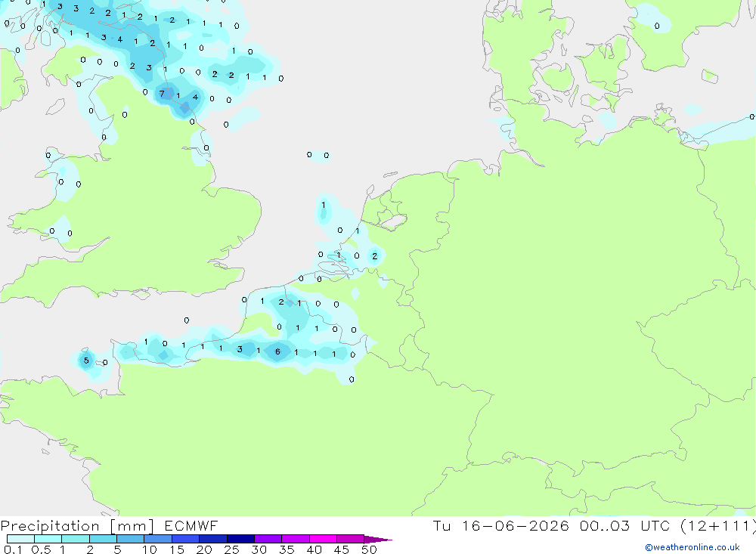Click the '25' legend scale label
The image size is (756, 554).
pyautogui.click(x=232, y=549)
